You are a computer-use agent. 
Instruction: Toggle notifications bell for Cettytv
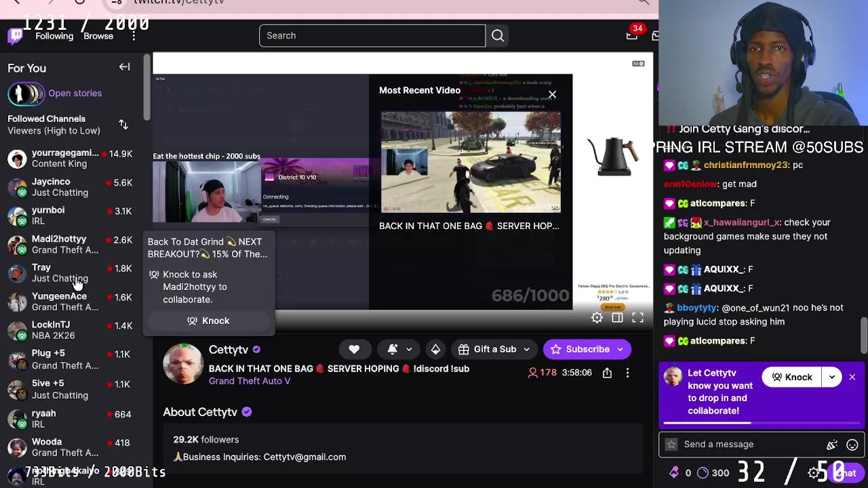click(x=392, y=349)
